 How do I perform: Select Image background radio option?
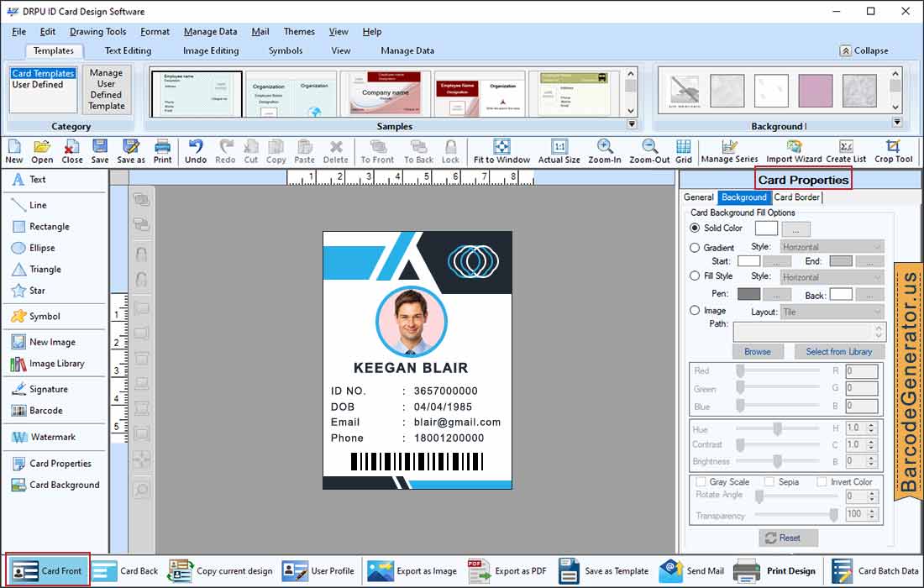point(695,311)
